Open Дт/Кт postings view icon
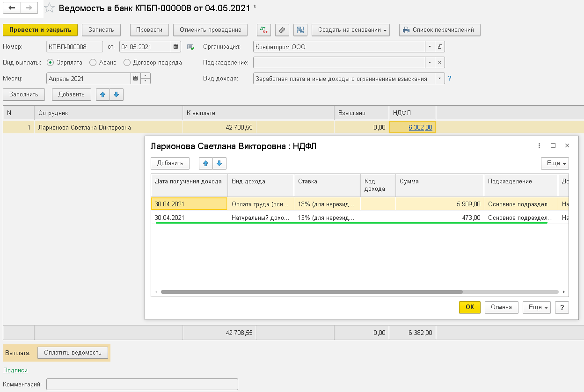The image size is (584, 392). click(264, 30)
